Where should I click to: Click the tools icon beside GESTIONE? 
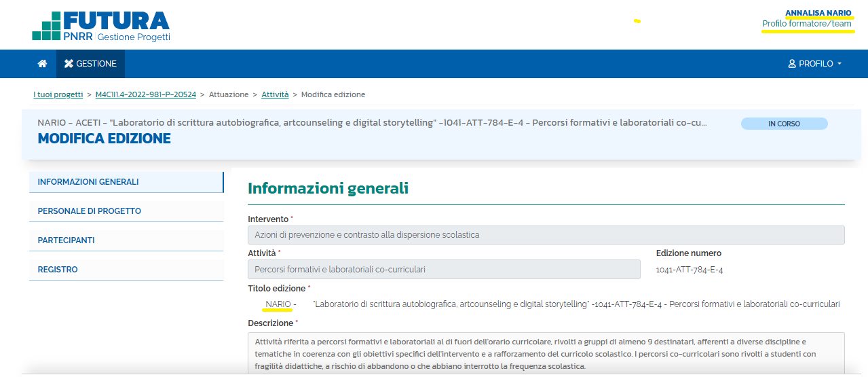click(69, 64)
